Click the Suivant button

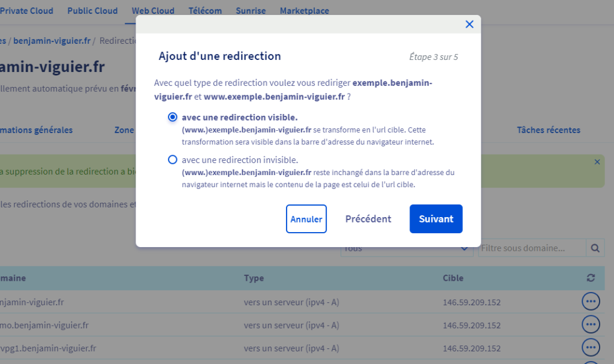click(x=436, y=219)
